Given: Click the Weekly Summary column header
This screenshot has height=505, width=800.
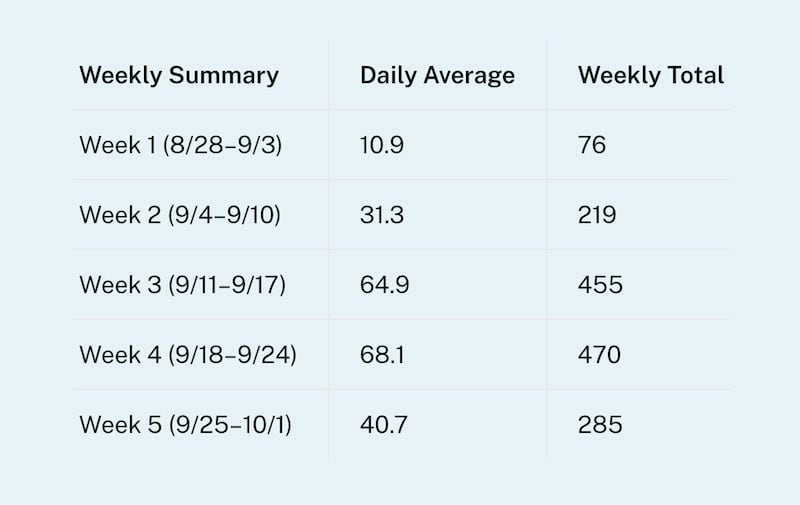Looking at the screenshot, I should pos(179,75).
